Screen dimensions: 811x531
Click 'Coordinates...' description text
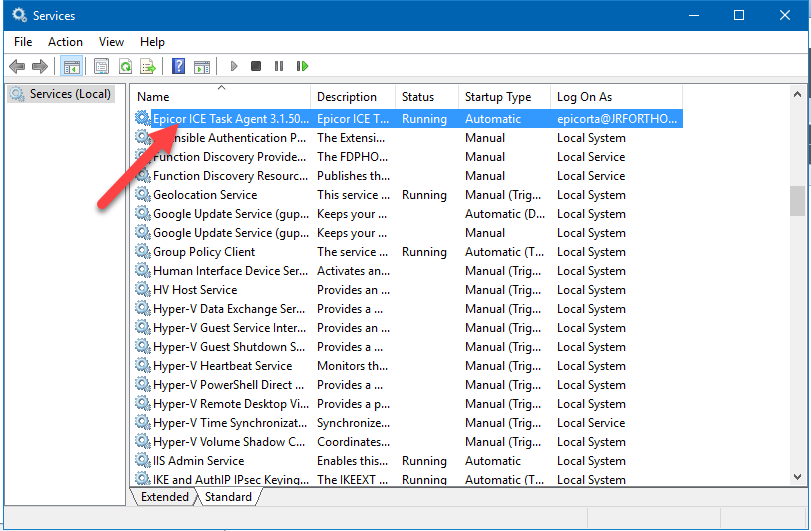[x=353, y=442]
